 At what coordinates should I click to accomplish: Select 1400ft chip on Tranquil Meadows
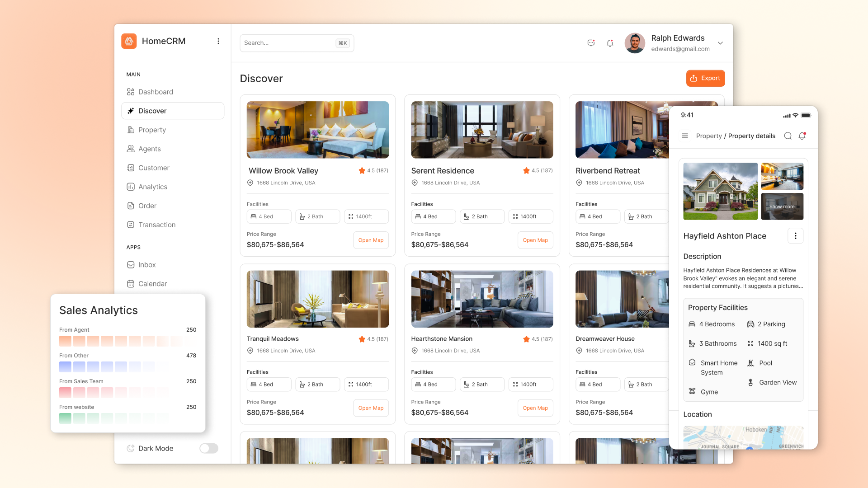pos(366,385)
